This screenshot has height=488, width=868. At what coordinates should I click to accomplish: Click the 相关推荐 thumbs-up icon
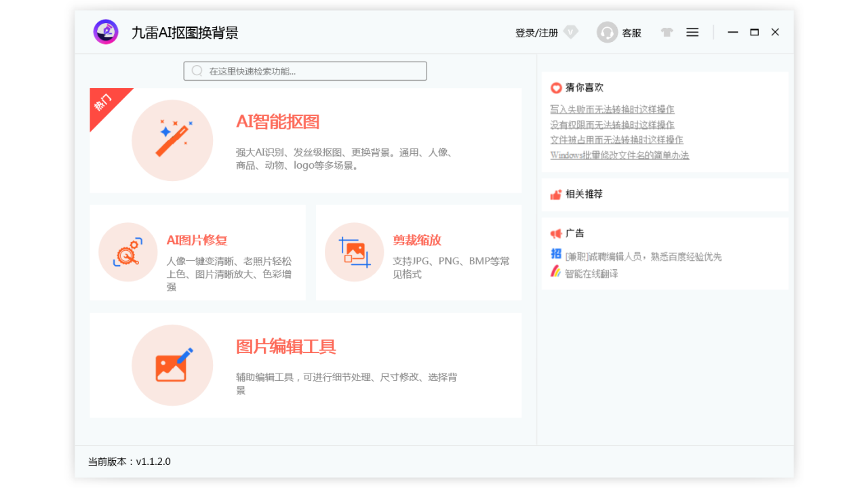[x=556, y=195]
